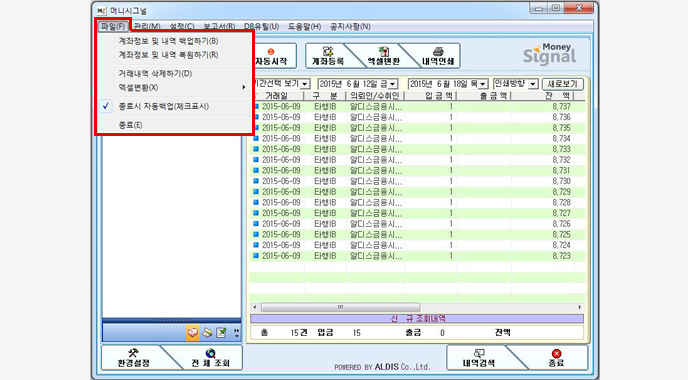The height and width of the screenshot is (380, 688).
Task: Click the 엑셀변환 Excel export icon
Action: pyautogui.click(x=383, y=51)
